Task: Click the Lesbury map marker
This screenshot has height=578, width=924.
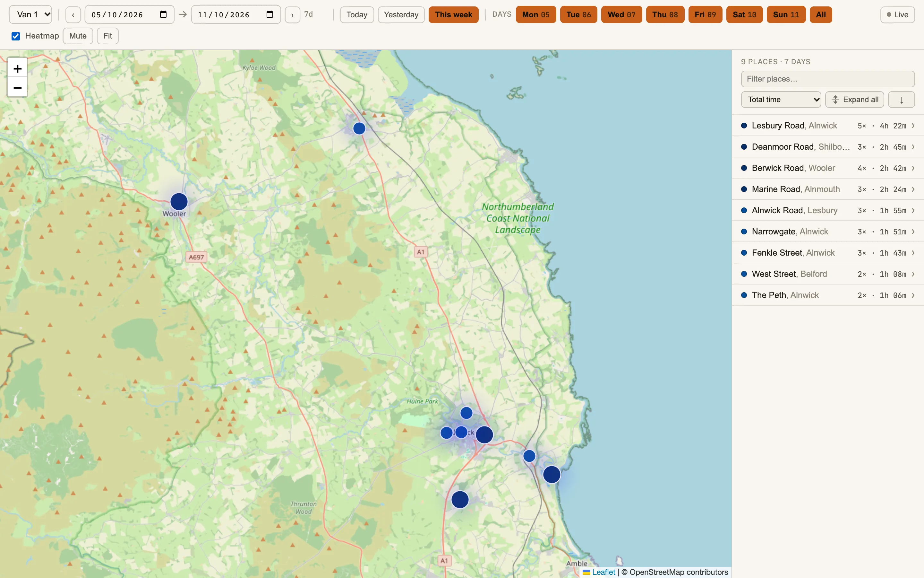Action: coord(529,456)
